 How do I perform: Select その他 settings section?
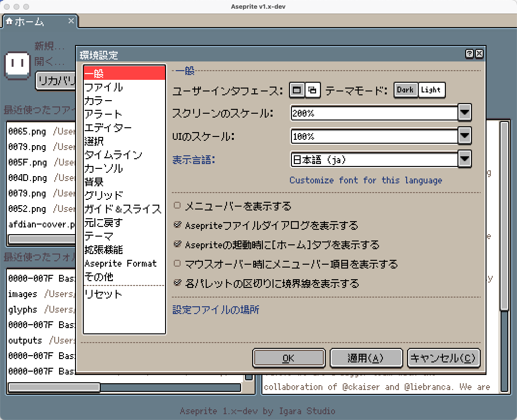(x=124, y=277)
